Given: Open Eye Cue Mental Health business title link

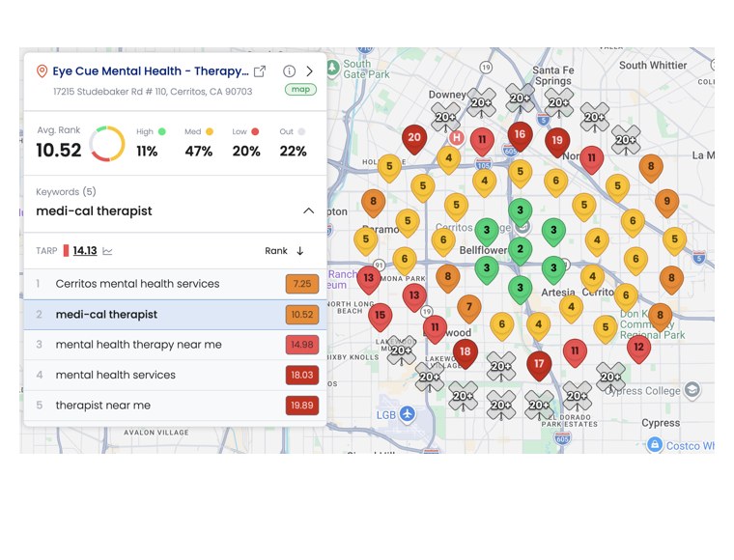Looking at the screenshot, I should 151,71.
